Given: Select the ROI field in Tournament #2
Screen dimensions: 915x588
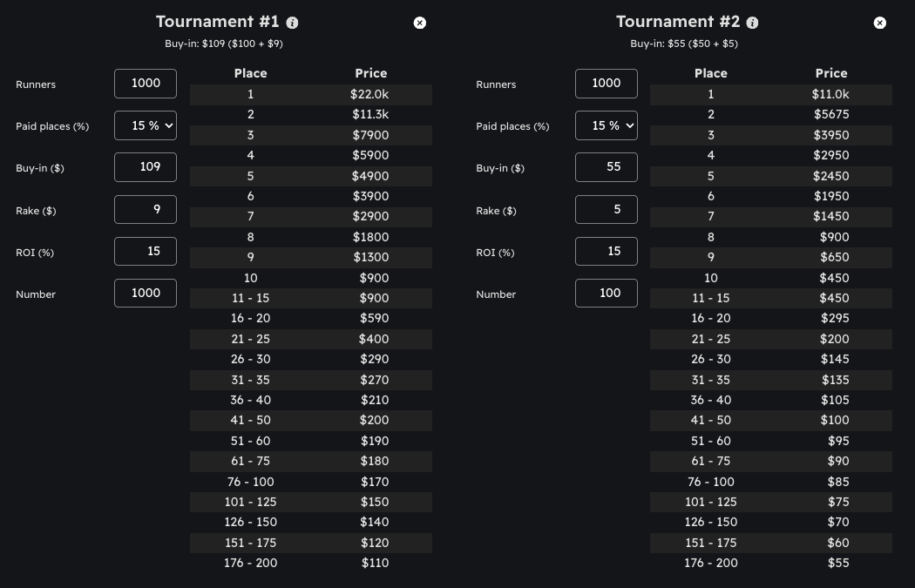Looking at the screenshot, I should [x=606, y=251].
